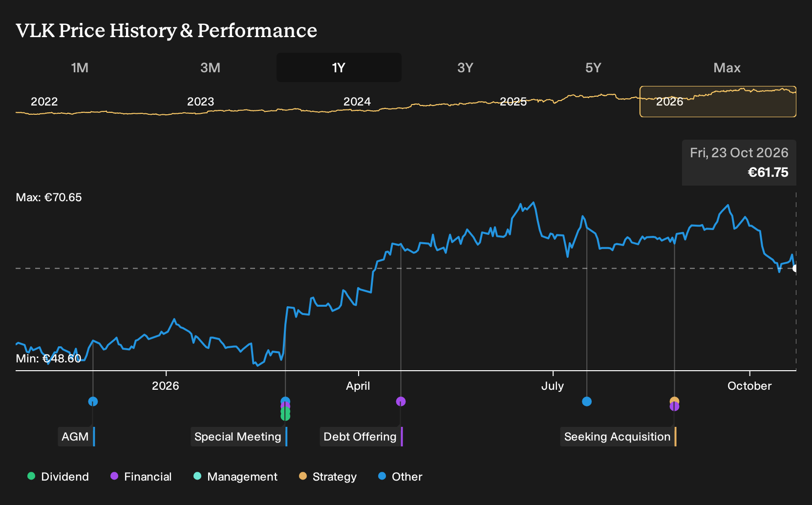Viewport: 812px width, 505px height.
Task: Click the 2025 label in overview timeline
Action: (513, 102)
